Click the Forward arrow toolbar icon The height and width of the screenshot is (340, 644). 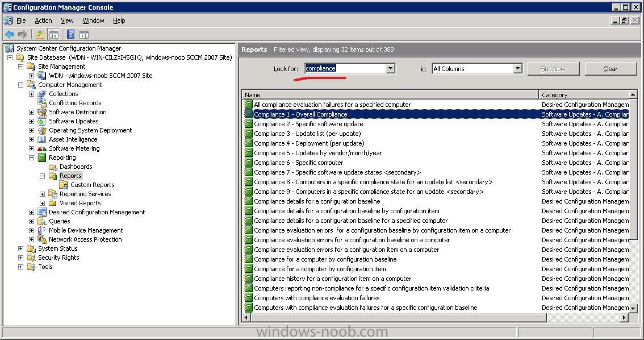(x=23, y=35)
